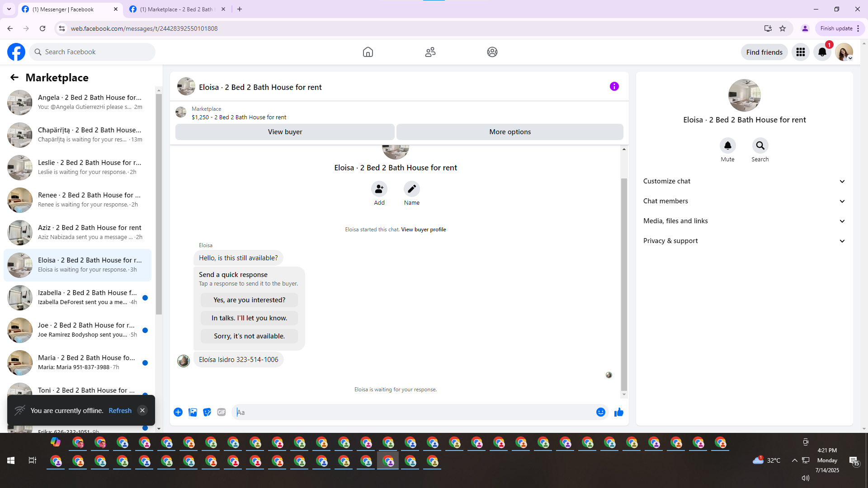
Task: Expand the Customize chat section
Action: (744, 181)
